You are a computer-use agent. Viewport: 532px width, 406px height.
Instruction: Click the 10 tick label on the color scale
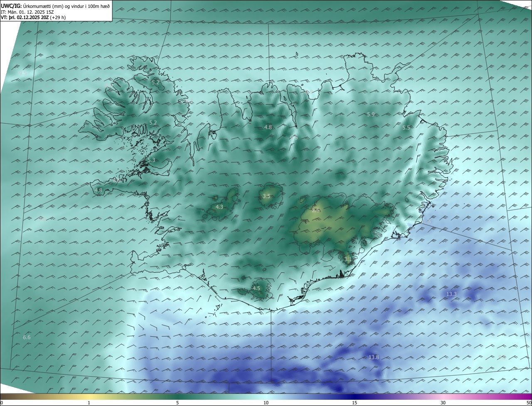266,403
